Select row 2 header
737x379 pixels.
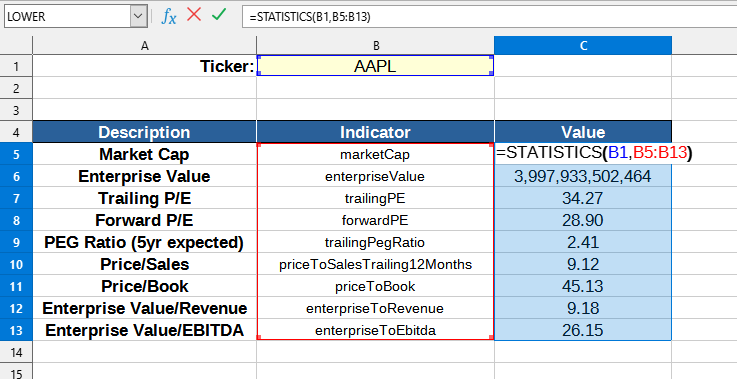click(16, 88)
